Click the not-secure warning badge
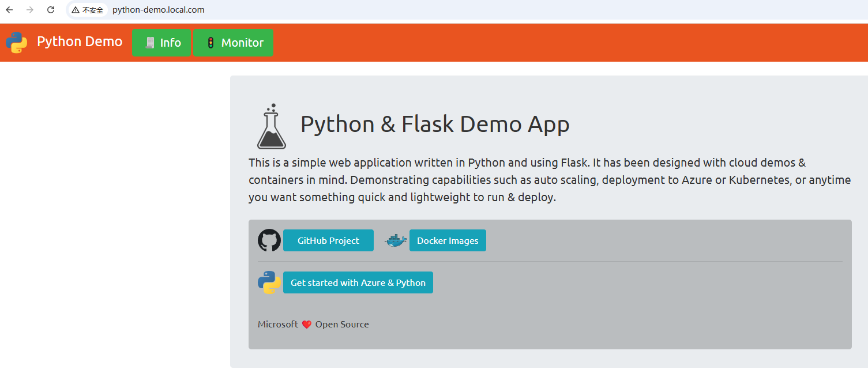Screen dimensions: 868x377 [88, 10]
